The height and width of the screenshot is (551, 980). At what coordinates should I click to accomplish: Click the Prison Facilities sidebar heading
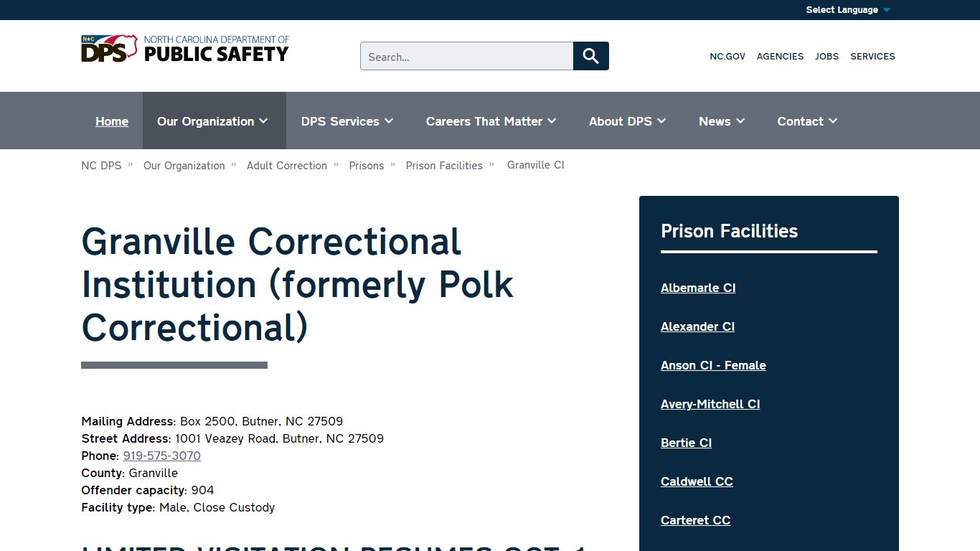pyautogui.click(x=729, y=231)
